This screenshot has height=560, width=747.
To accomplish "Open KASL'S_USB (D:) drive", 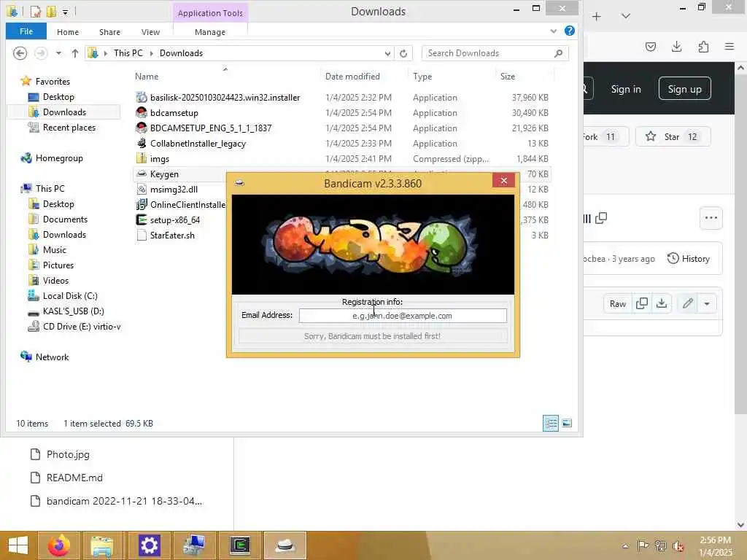I will click(74, 311).
